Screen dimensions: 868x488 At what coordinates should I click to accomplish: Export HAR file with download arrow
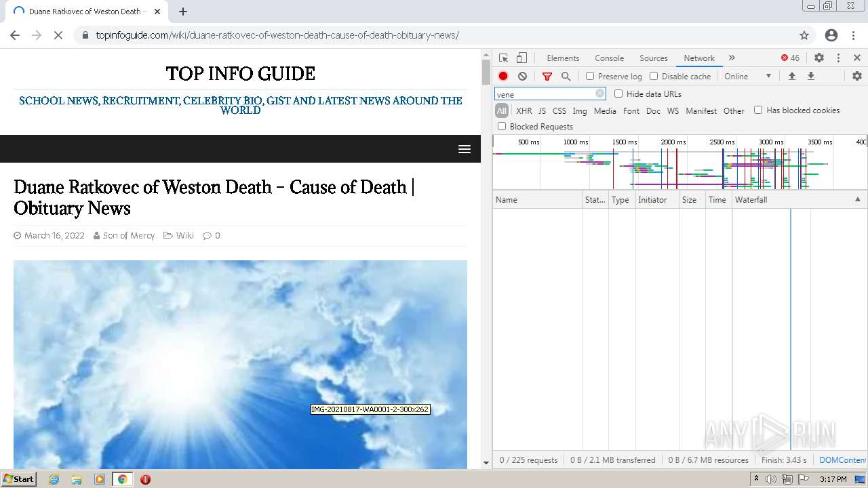click(810, 77)
